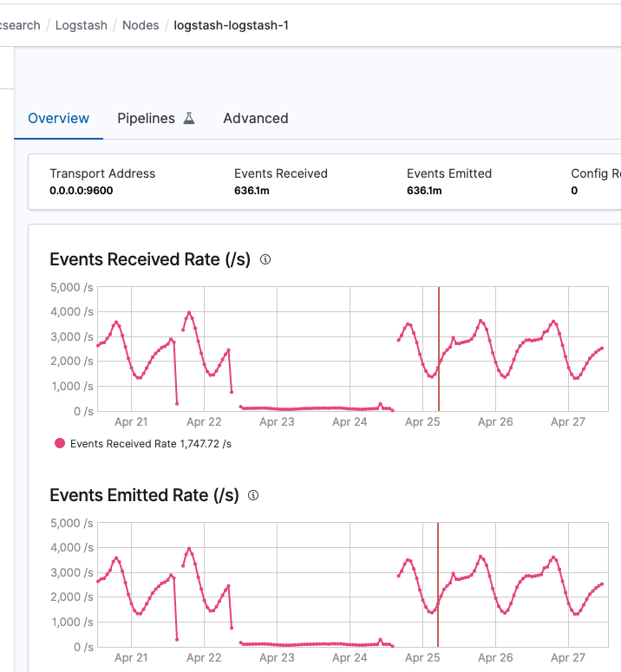Viewport: 621px width, 672px height.
Task: Toggle Events Received Rate legend series label
Action: pyautogui.click(x=151, y=443)
